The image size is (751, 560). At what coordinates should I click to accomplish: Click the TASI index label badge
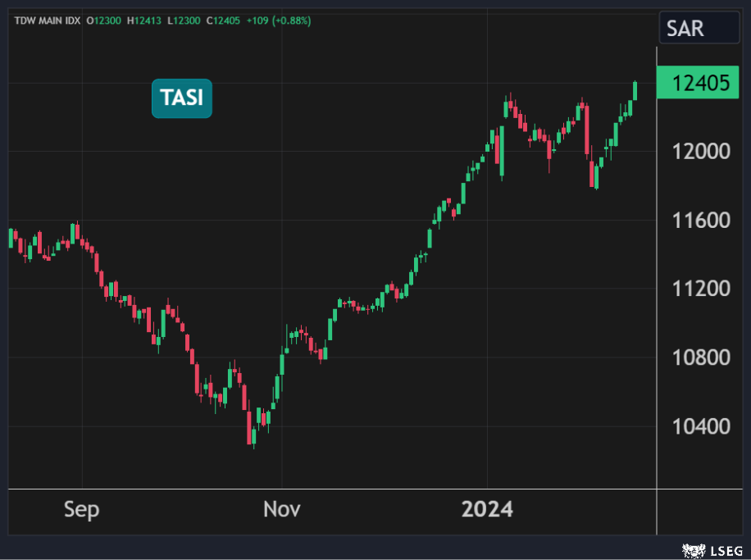point(181,98)
